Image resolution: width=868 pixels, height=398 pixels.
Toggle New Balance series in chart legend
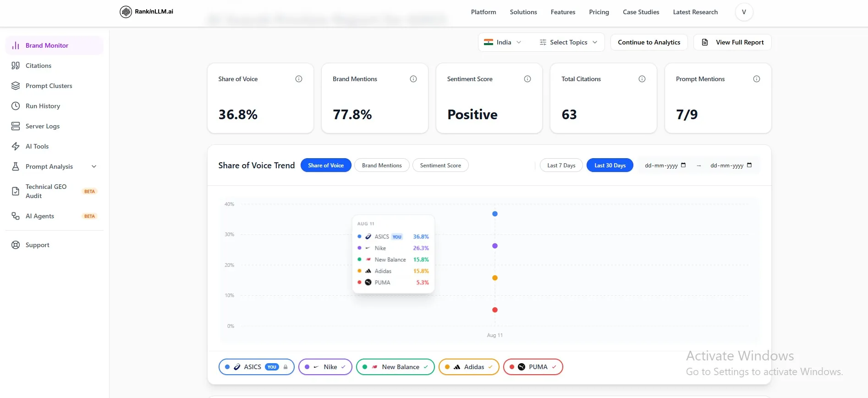pos(395,367)
